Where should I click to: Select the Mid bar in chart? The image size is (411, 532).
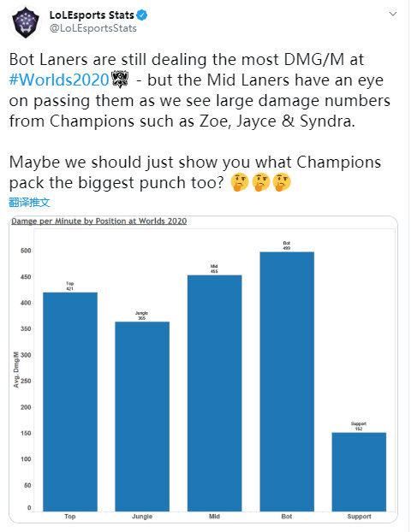coord(215,393)
